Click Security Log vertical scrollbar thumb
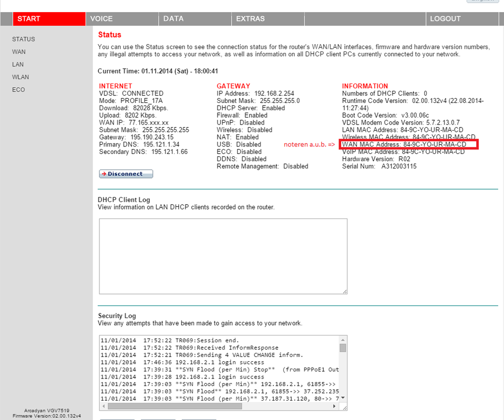Screen dimensions: 504x420 (343, 348)
